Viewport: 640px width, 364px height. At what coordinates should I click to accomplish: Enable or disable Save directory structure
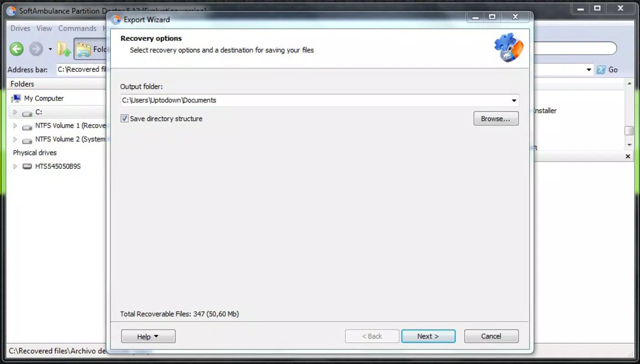124,118
